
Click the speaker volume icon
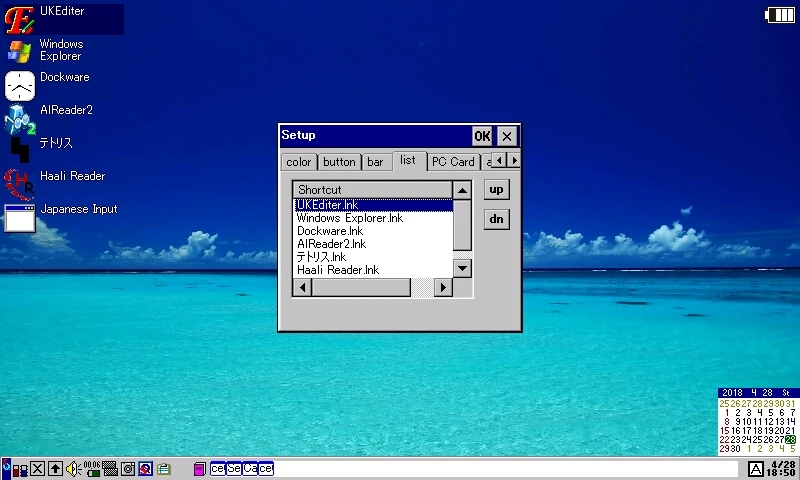[x=73, y=468]
